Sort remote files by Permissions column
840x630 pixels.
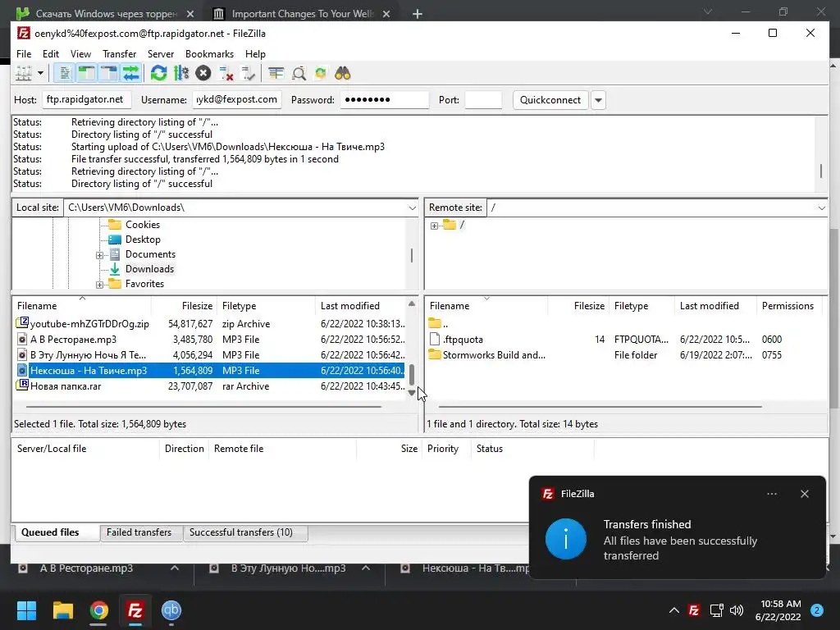click(787, 306)
